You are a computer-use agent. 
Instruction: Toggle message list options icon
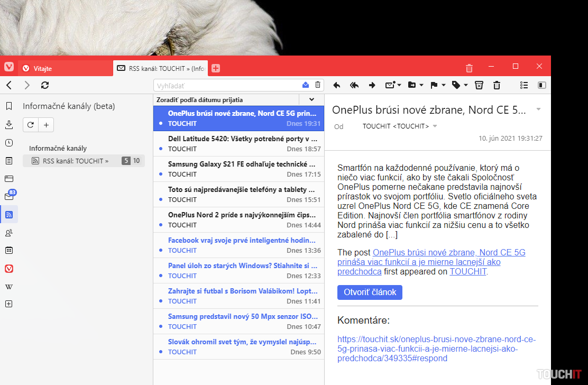click(x=523, y=85)
